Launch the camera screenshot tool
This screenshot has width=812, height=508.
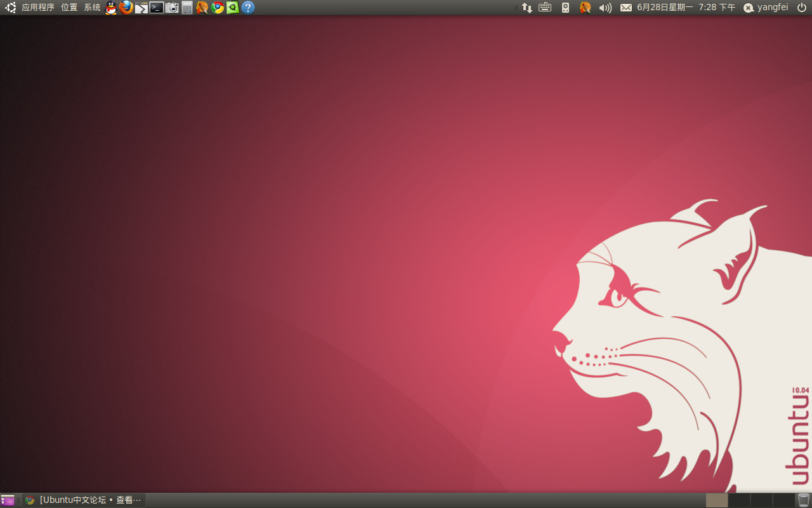[172, 8]
